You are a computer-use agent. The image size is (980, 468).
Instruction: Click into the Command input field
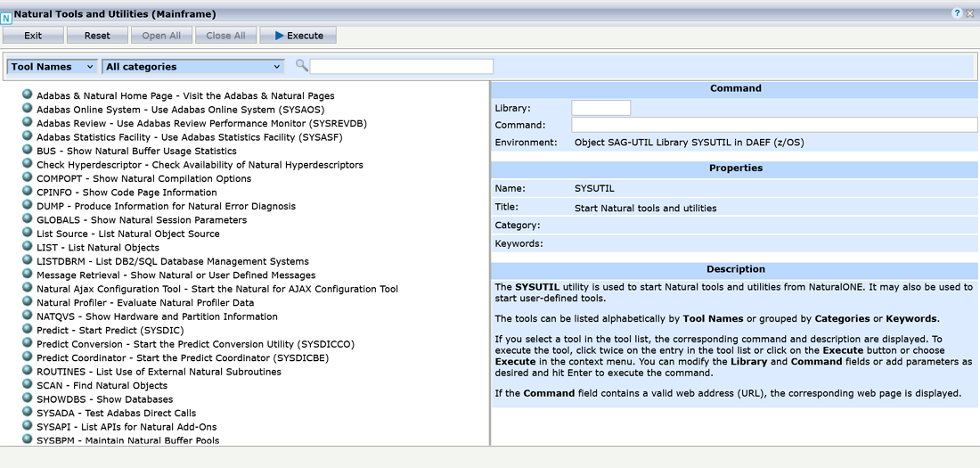774,125
